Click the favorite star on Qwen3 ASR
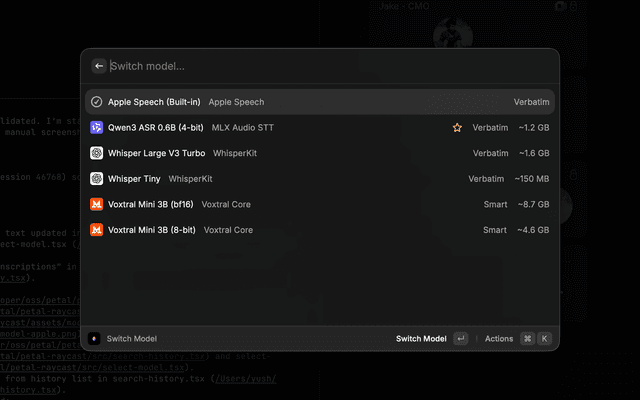Image resolution: width=640 pixels, height=400 pixels. (457, 128)
